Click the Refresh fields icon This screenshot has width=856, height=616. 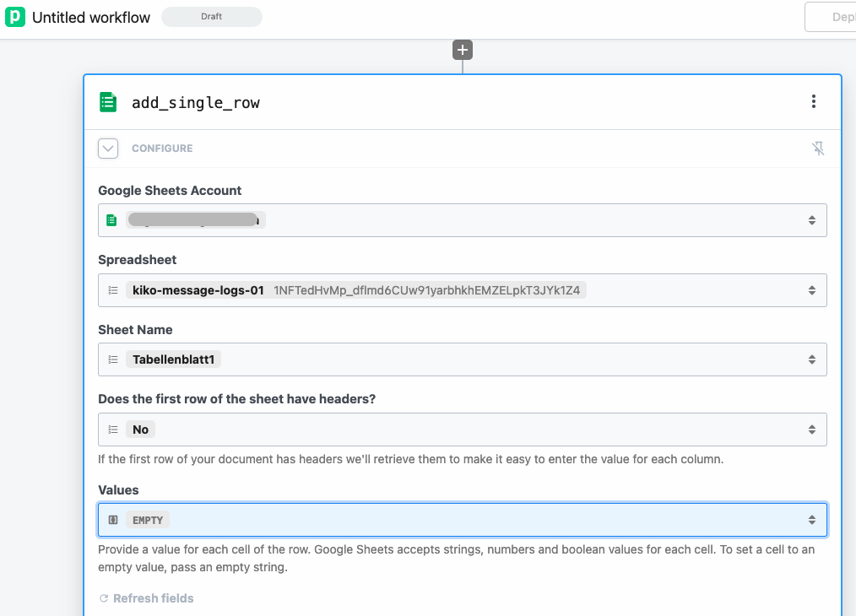(x=104, y=598)
